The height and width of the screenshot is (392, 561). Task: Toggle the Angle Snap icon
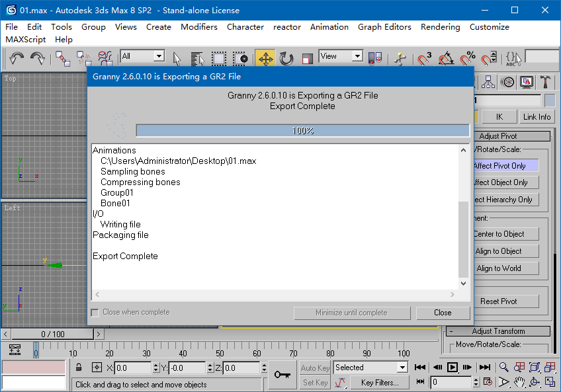point(446,58)
